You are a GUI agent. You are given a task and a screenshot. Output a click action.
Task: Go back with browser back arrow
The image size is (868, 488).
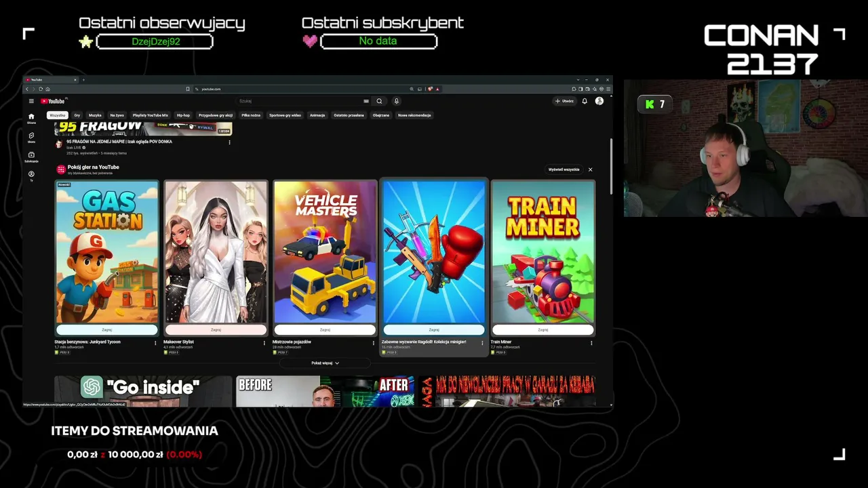click(27, 89)
